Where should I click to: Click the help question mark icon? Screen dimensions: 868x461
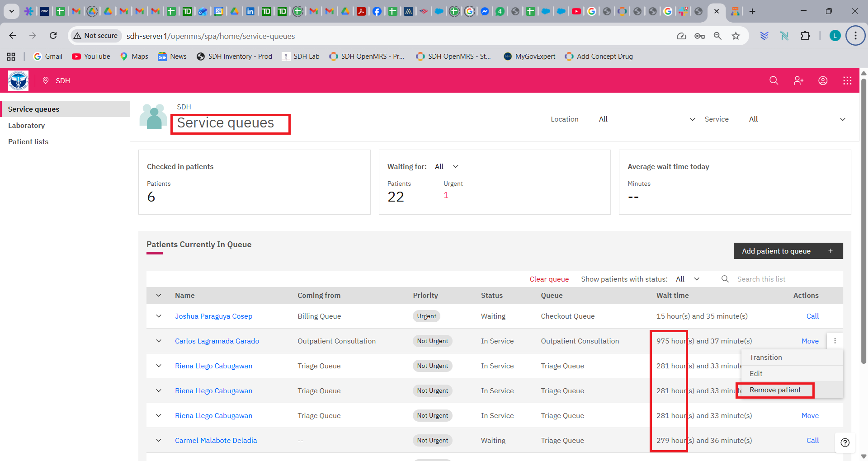845,442
